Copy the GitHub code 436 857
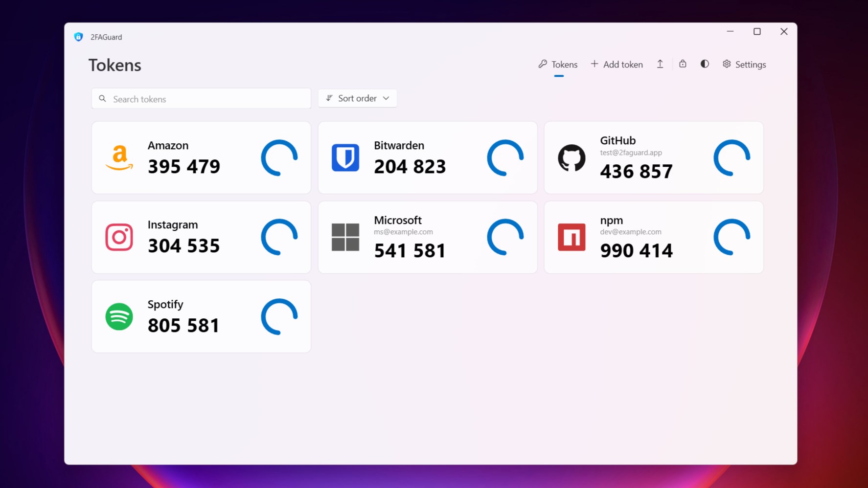 636,171
